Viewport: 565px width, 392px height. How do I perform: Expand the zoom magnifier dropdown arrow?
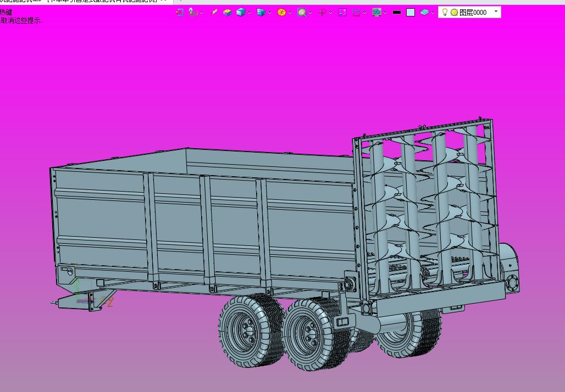click(x=310, y=13)
